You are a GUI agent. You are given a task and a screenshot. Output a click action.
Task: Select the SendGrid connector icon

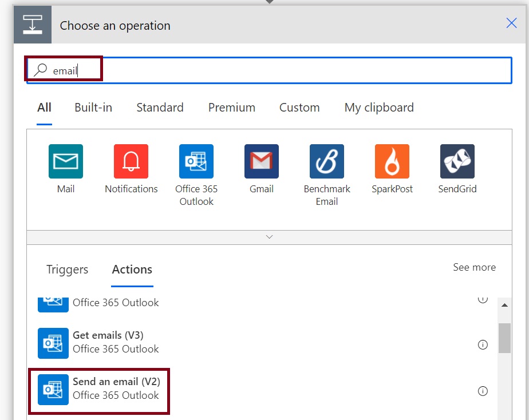pyautogui.click(x=457, y=161)
